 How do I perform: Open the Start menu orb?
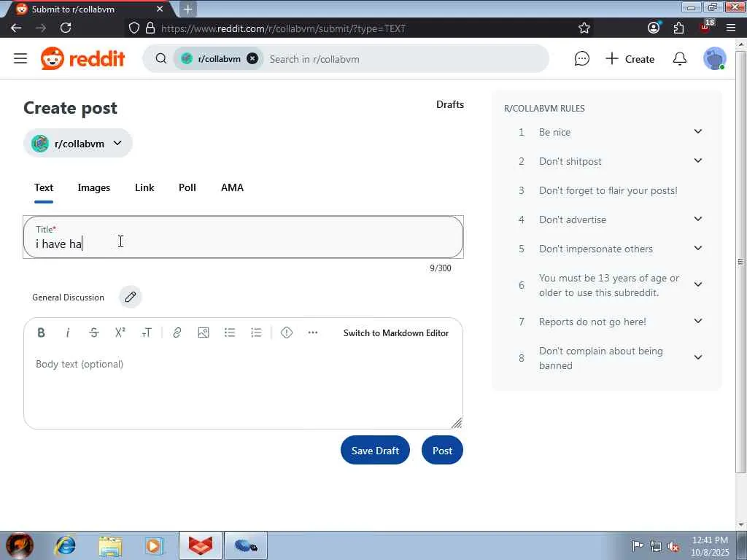coord(20,545)
